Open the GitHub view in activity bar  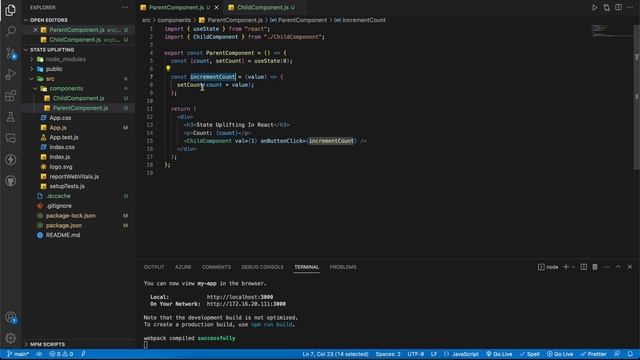point(11,181)
